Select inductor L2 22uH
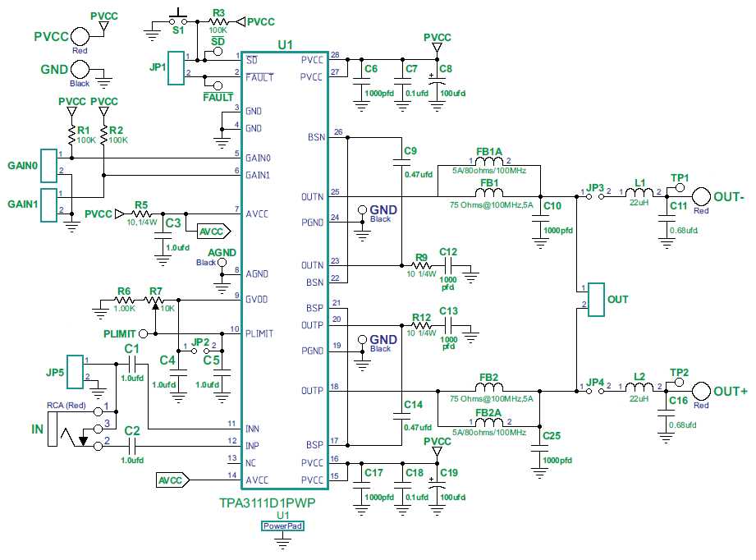 coord(639,387)
